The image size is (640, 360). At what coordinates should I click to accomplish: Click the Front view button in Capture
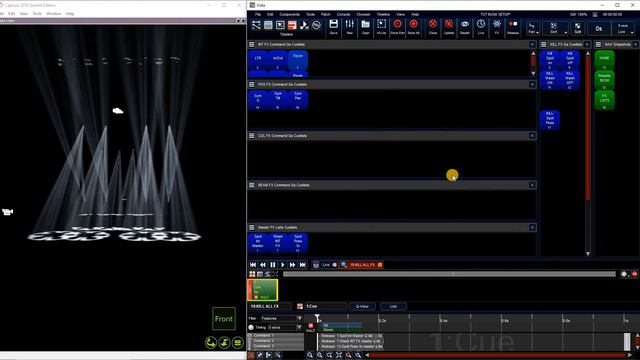click(x=224, y=319)
